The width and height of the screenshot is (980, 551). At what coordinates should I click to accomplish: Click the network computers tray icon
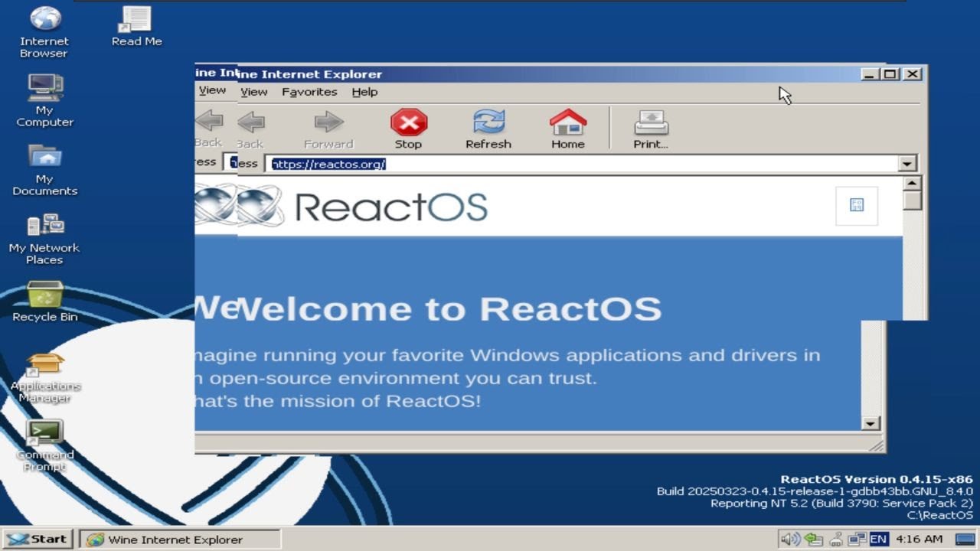tap(857, 540)
